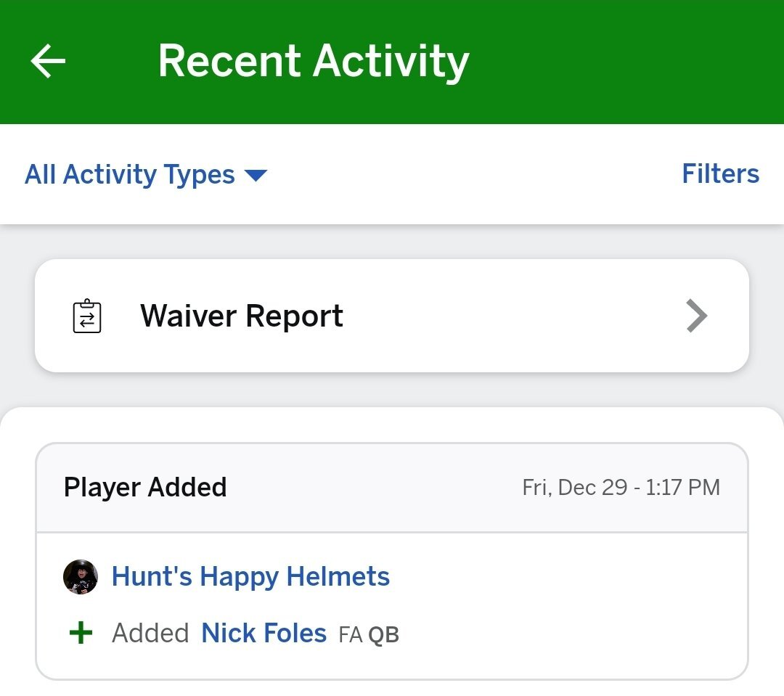Screen dimensions: 784x696
Task: Open the Hunt's Happy Helmets team link
Action: (x=250, y=576)
